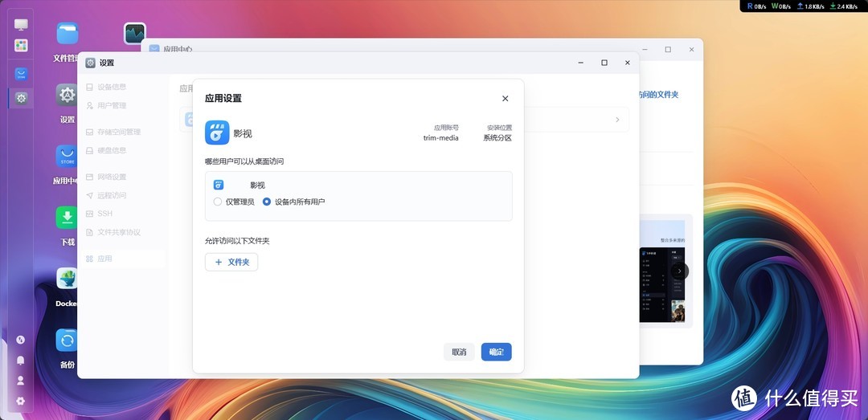
Task: Open the 文件管理 file manager desktop icon
Action: (68, 33)
